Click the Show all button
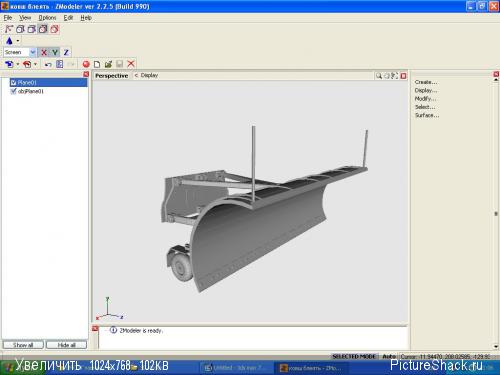This screenshot has width=500, height=375. point(23,345)
